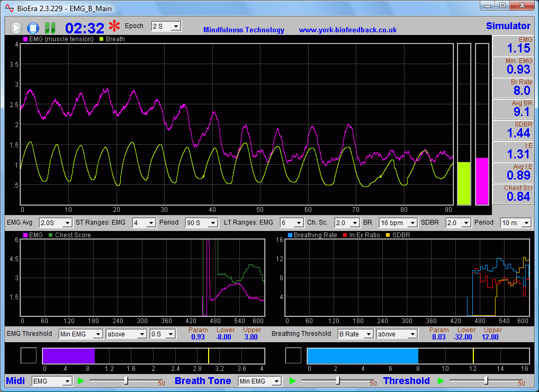
Task: Open the EMG Avg 2.0S dropdown
Action: [x=56, y=223]
